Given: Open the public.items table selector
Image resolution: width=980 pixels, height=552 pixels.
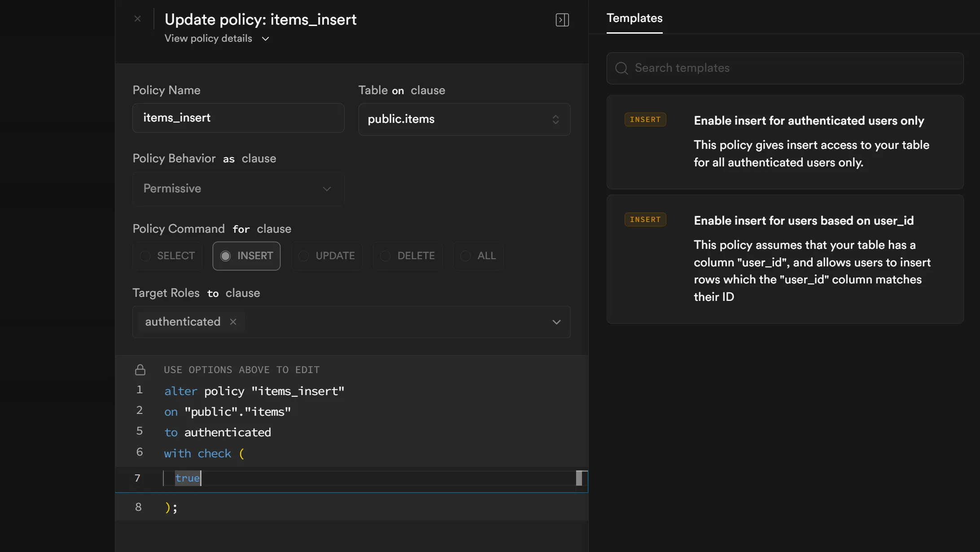Looking at the screenshot, I should (x=464, y=119).
